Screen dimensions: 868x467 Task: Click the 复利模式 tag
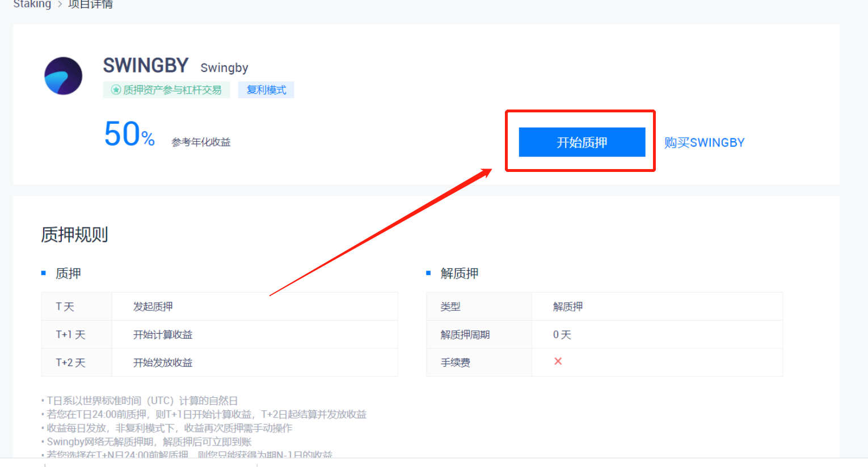(267, 90)
